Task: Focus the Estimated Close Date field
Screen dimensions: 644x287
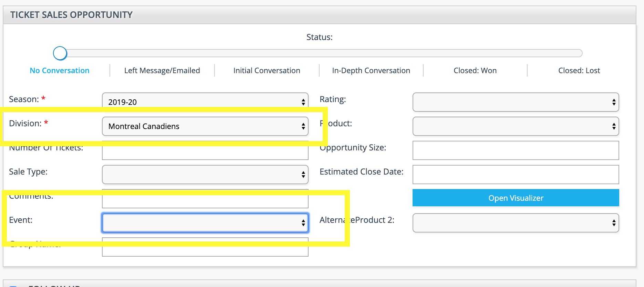Action: [x=516, y=175]
